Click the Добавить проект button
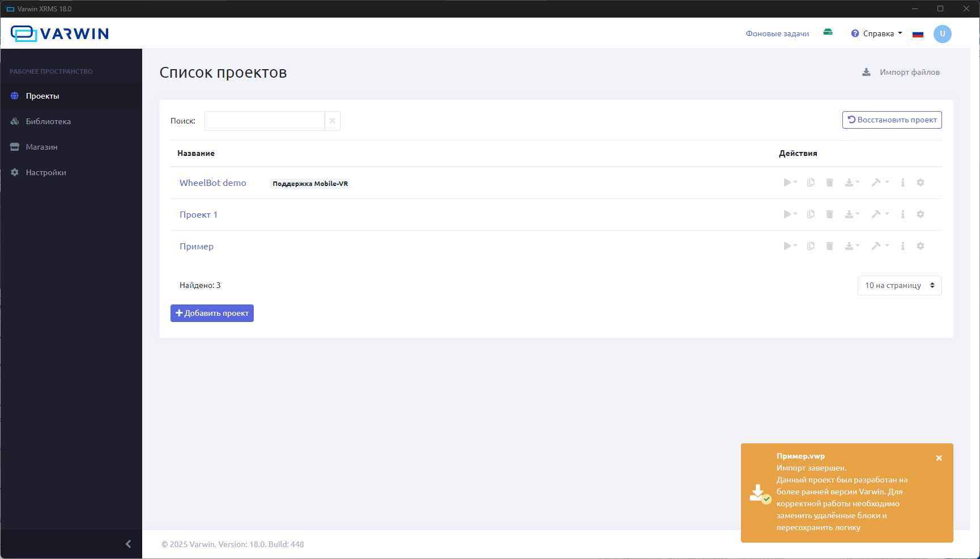Viewport: 980px width, 559px height. 212,314
